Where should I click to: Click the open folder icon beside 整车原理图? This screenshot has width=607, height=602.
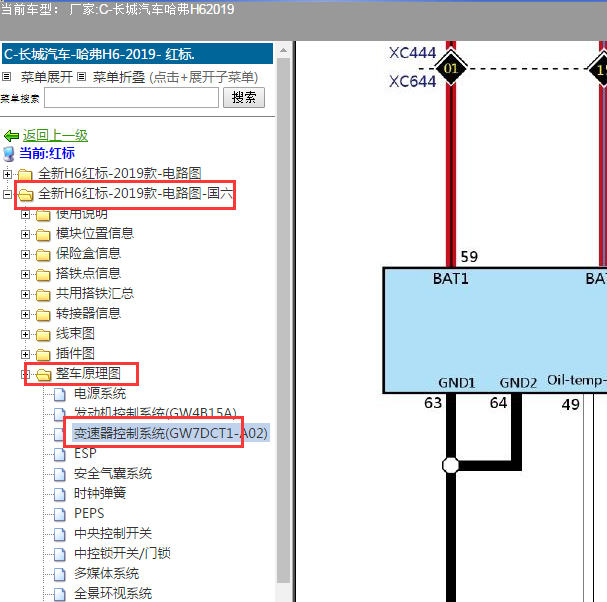click(43, 375)
